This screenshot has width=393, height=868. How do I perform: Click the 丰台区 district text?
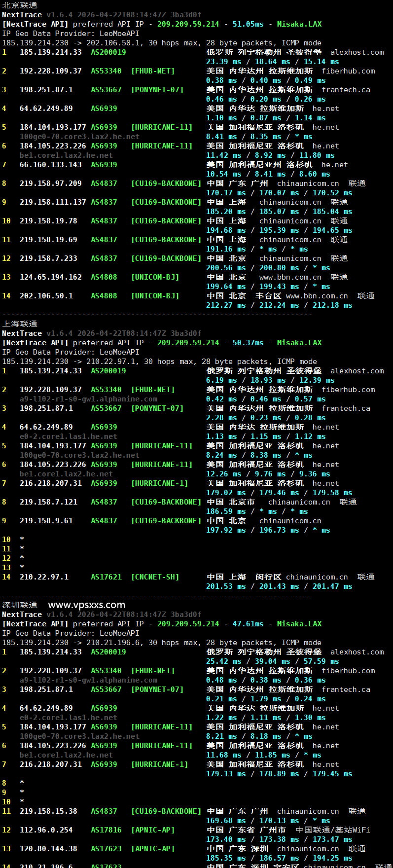[268, 295]
